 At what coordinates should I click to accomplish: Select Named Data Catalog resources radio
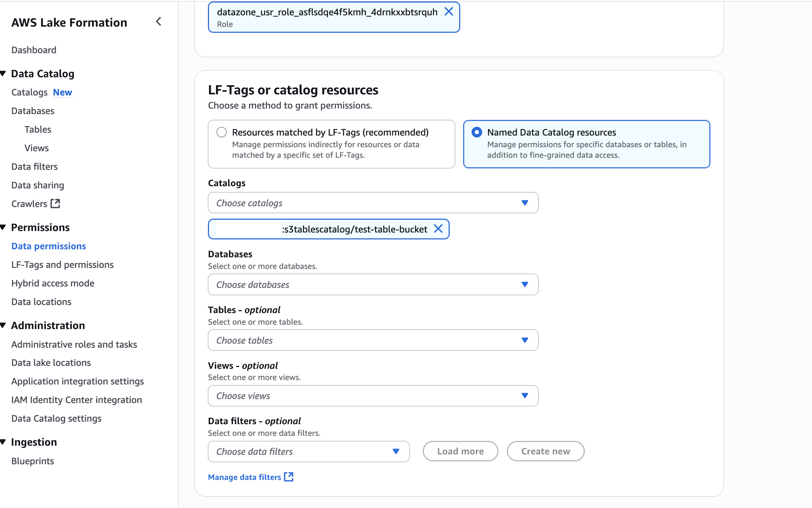[x=477, y=132]
